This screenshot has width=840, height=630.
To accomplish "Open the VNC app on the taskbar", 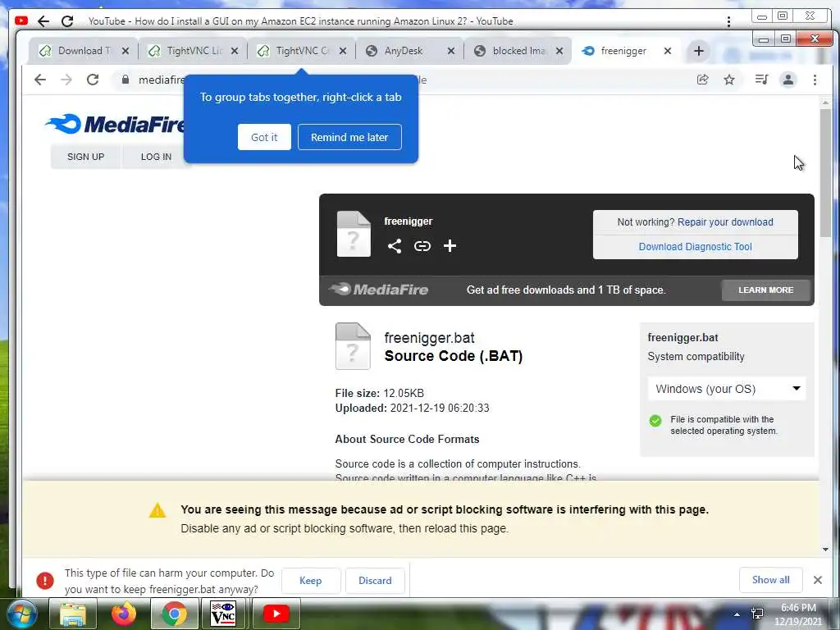I will pyautogui.click(x=223, y=614).
